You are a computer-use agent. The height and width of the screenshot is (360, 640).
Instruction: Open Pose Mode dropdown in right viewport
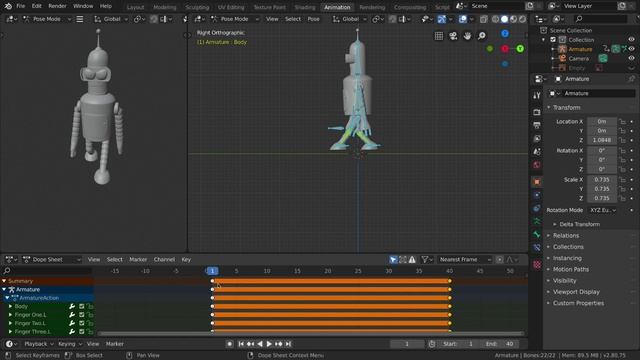pyautogui.click(x=235, y=19)
